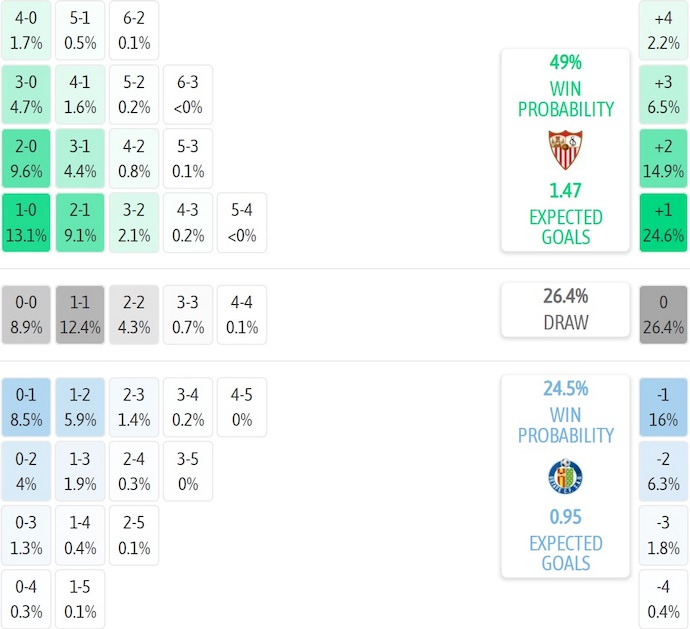The width and height of the screenshot is (690, 629).
Task: Click the +4 goal margin box
Action: point(663,30)
